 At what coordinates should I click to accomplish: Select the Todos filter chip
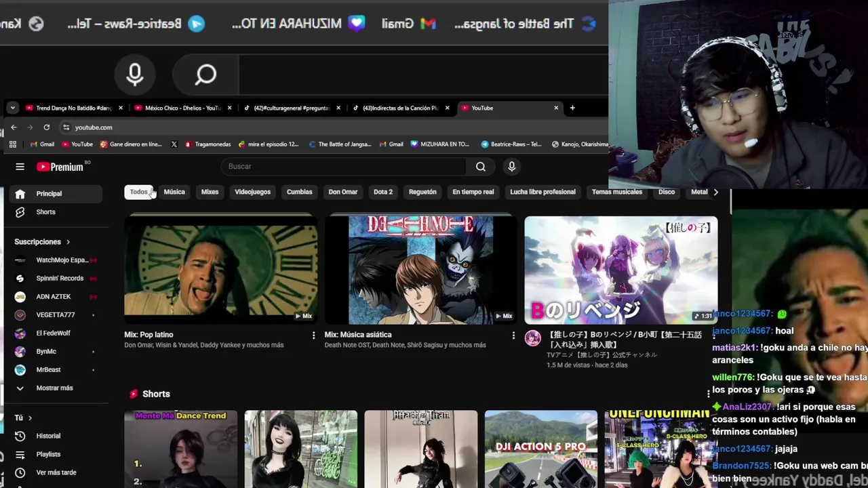point(138,192)
